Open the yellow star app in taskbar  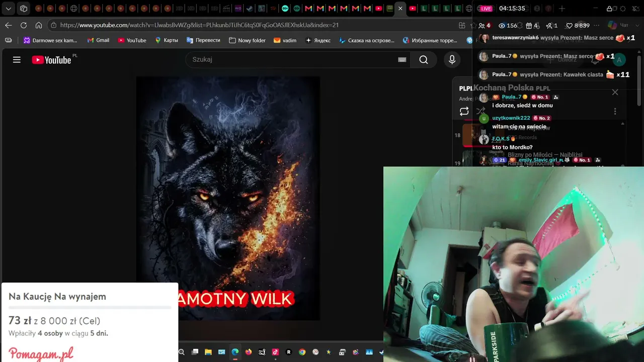(329, 352)
